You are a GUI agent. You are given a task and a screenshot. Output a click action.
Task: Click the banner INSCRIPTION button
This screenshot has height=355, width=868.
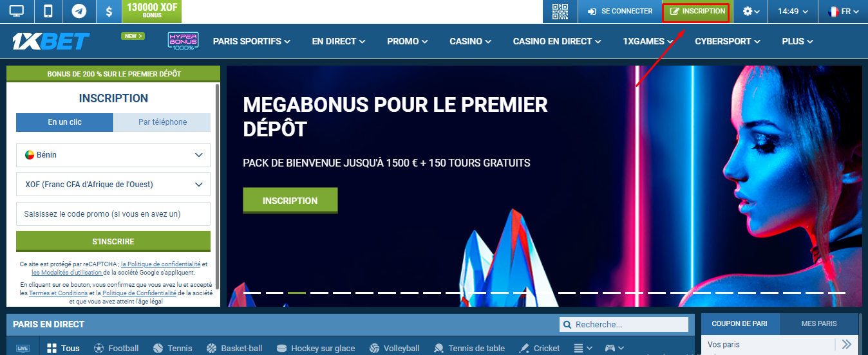[290, 201]
